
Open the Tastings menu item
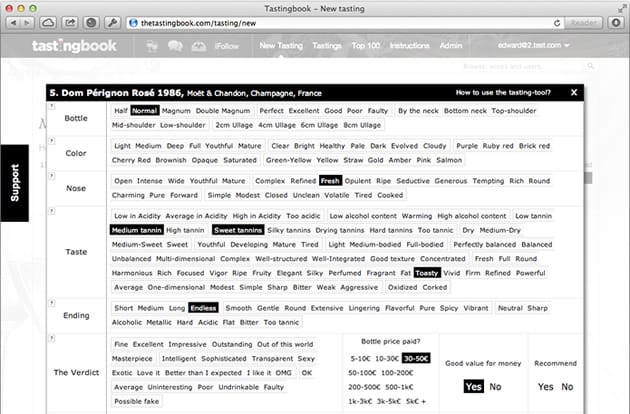pos(327,45)
